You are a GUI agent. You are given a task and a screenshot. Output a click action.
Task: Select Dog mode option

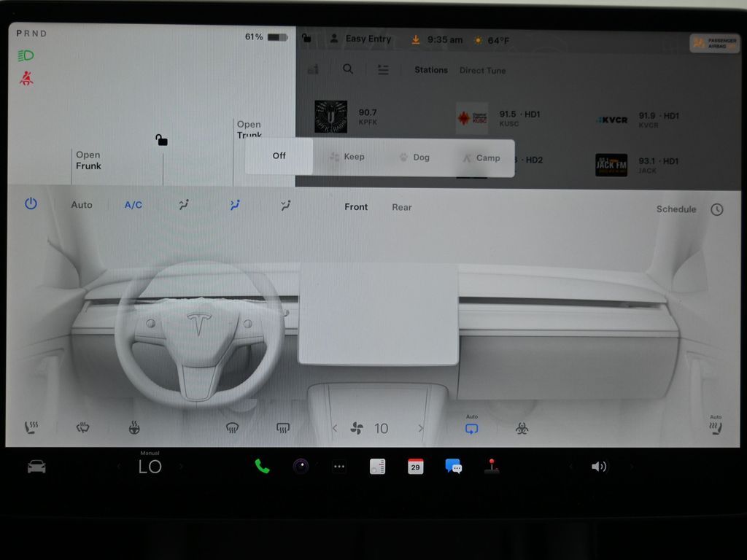(414, 157)
